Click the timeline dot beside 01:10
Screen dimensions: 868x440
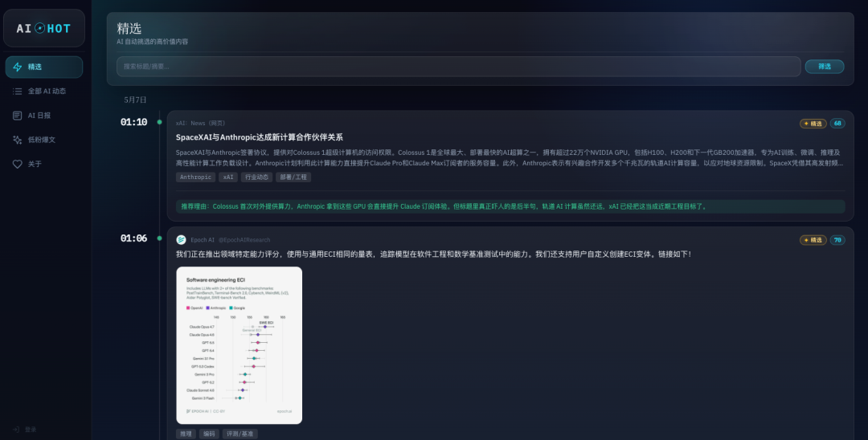pos(159,122)
